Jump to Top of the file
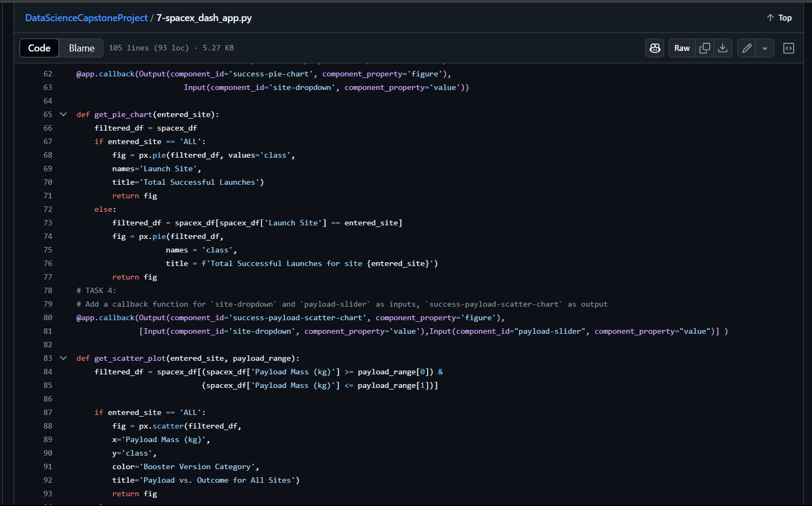This screenshot has width=812, height=506. [779, 18]
